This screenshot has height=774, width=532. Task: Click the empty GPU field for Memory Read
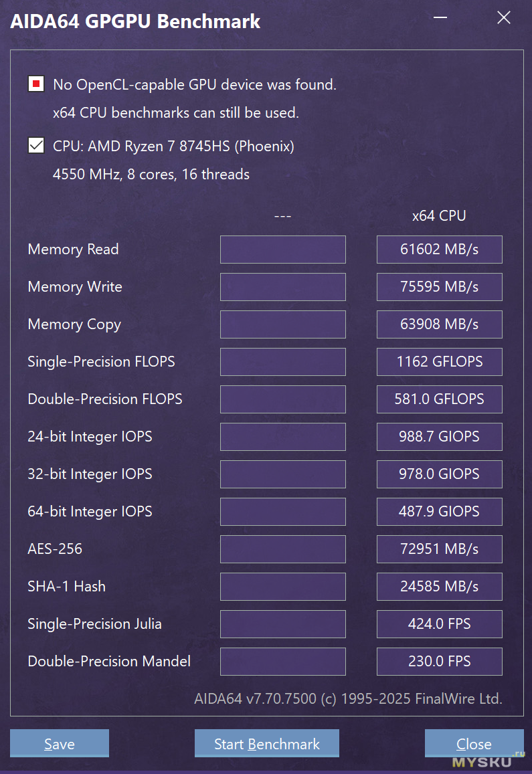[x=283, y=250]
